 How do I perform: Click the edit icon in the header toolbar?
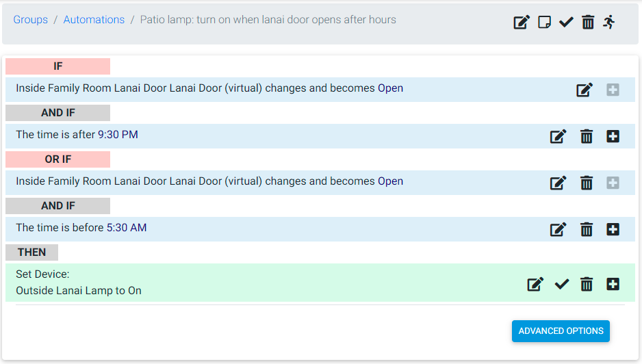[x=522, y=22]
